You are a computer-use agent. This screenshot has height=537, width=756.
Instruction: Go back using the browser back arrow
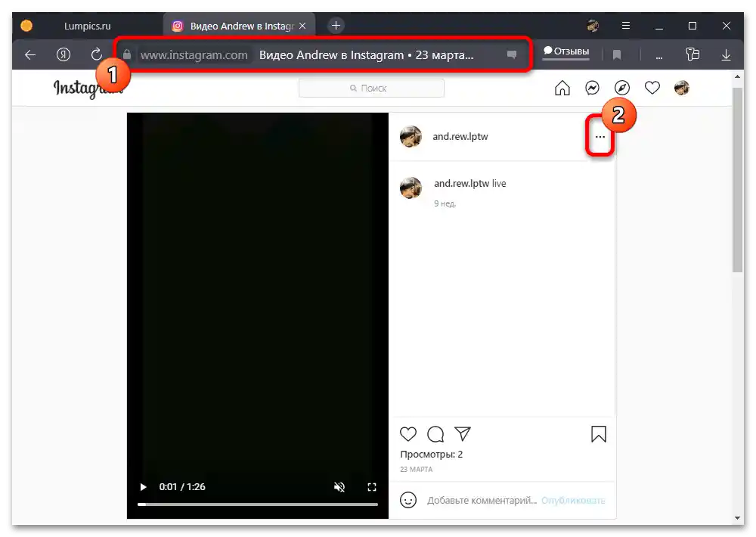coord(30,55)
